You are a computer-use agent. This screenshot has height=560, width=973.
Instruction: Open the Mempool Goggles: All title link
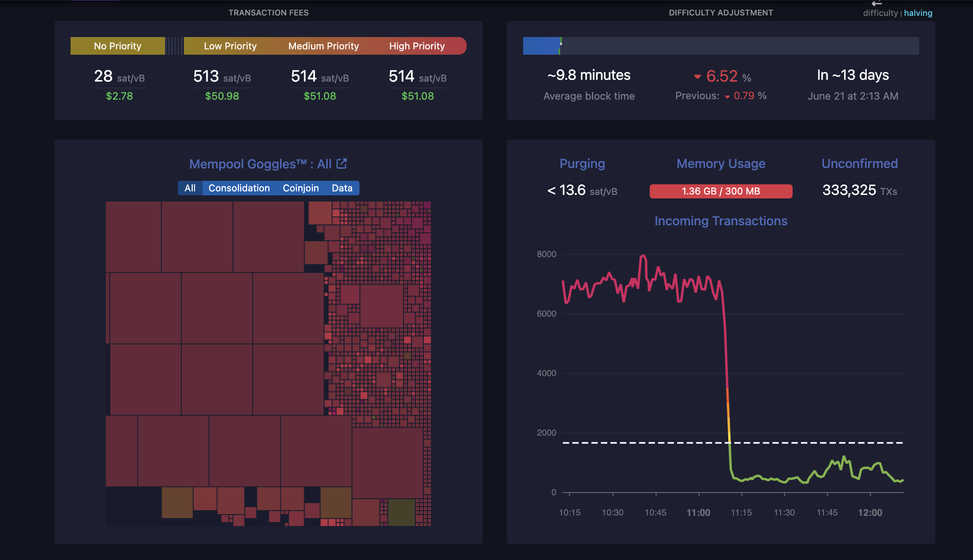(260, 164)
